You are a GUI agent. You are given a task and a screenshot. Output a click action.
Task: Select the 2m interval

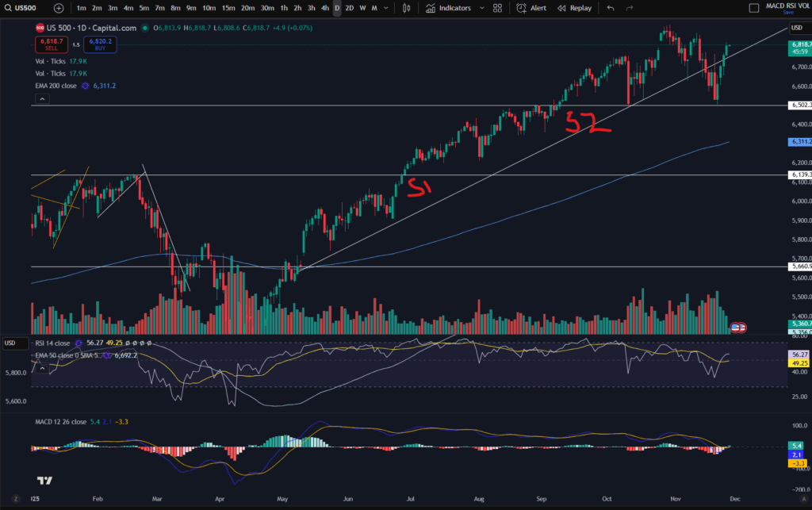(97, 8)
